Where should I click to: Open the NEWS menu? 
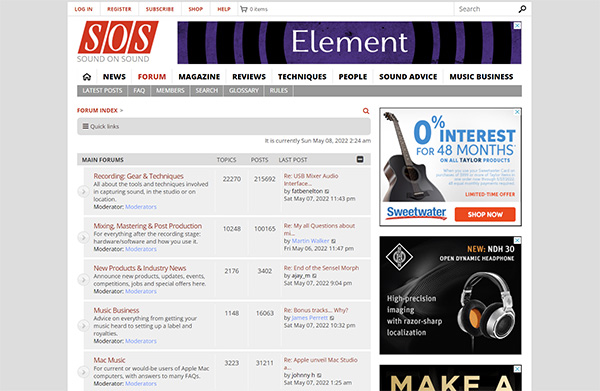click(x=114, y=77)
